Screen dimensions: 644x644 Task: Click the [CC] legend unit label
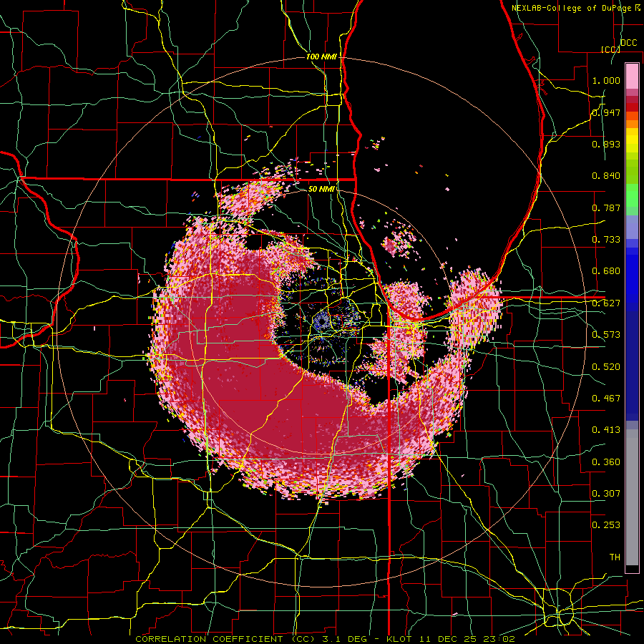tap(610, 49)
